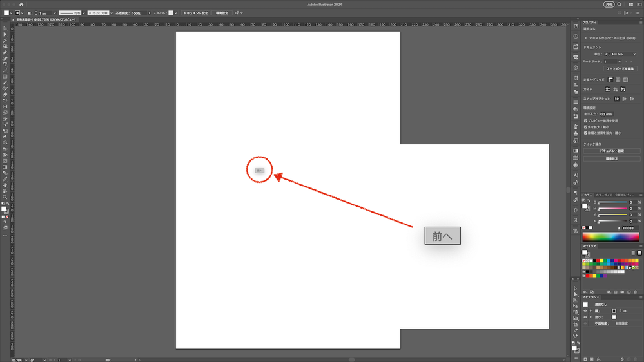Toggle the show grid button
The image size is (644, 362).
click(618, 80)
